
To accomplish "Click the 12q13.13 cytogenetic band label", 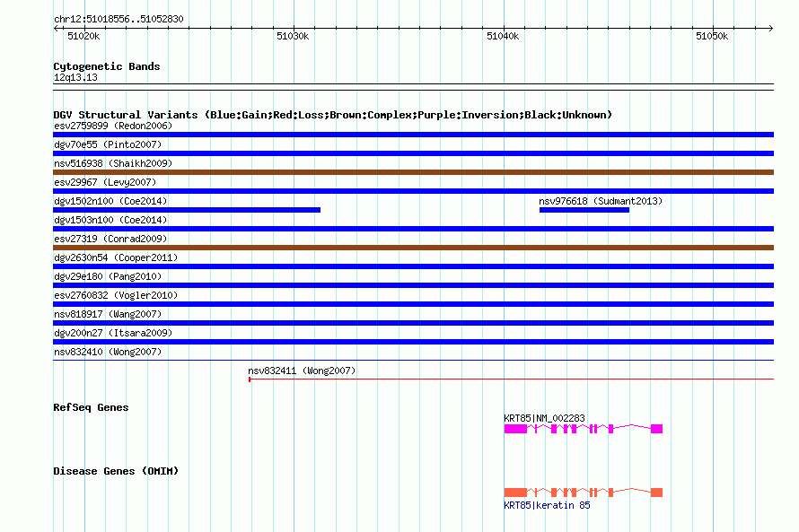I will 75,77.
